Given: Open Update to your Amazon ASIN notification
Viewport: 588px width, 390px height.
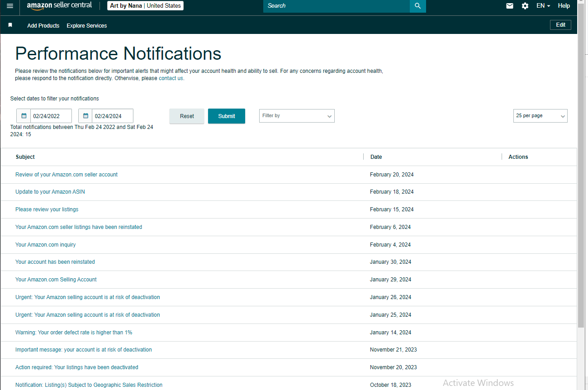Looking at the screenshot, I should [50, 192].
